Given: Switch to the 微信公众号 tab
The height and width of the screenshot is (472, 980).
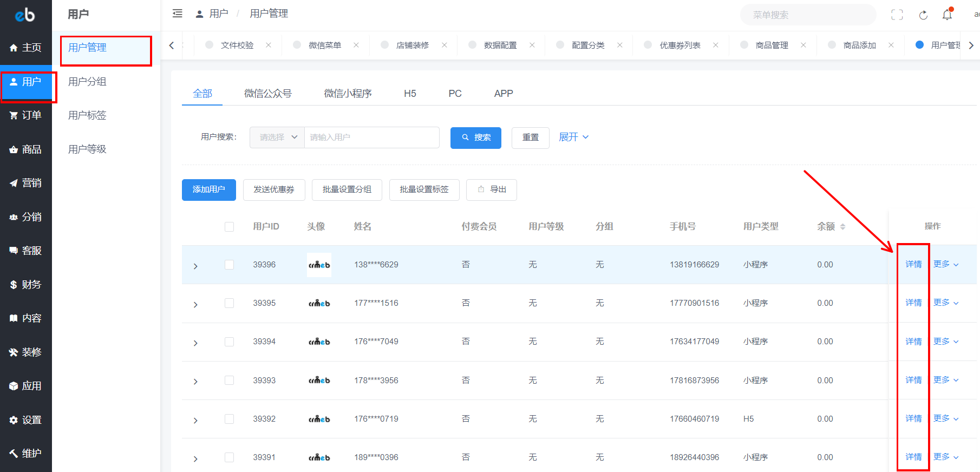Looking at the screenshot, I should pos(268,94).
